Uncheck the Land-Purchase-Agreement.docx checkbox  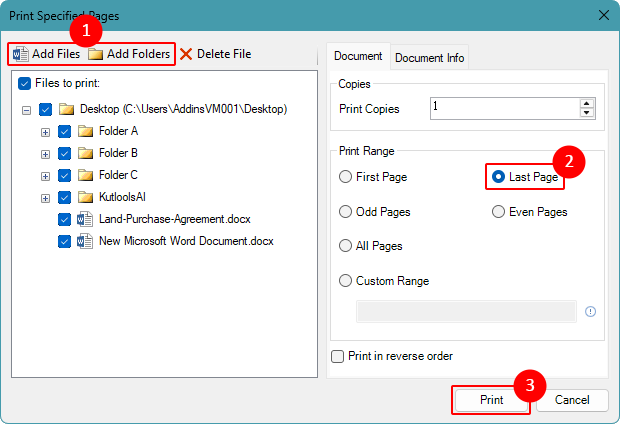coord(64,219)
